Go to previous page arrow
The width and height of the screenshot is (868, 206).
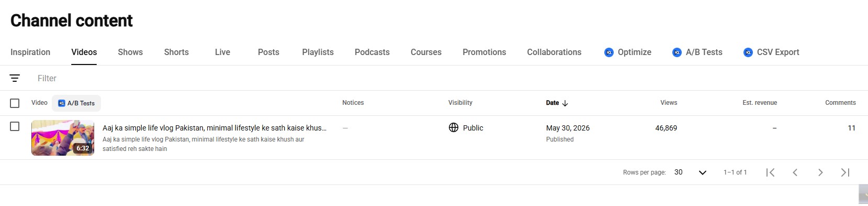tap(795, 172)
